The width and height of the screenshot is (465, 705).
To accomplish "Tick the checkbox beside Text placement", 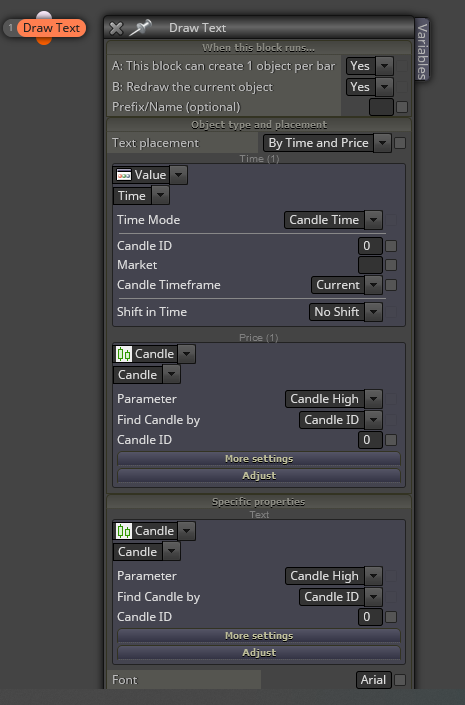I will 400,143.
